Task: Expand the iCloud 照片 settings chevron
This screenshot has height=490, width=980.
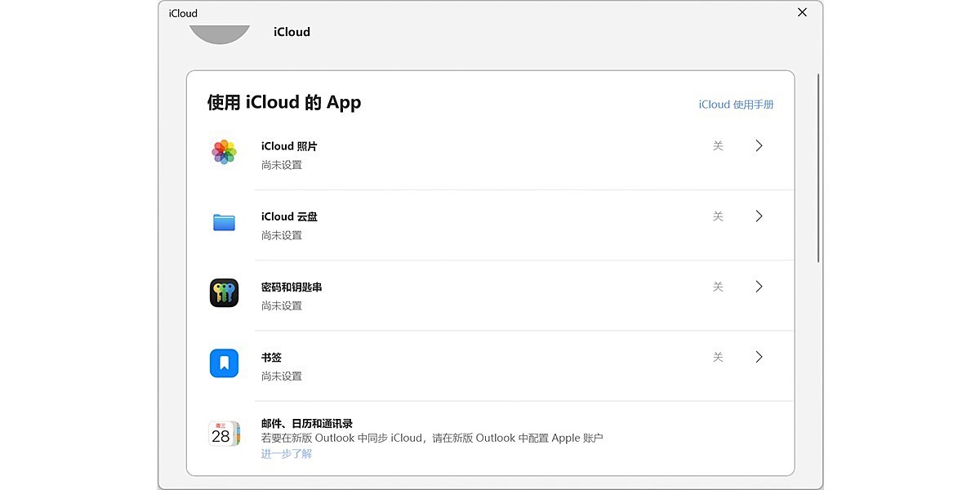Action: click(759, 145)
